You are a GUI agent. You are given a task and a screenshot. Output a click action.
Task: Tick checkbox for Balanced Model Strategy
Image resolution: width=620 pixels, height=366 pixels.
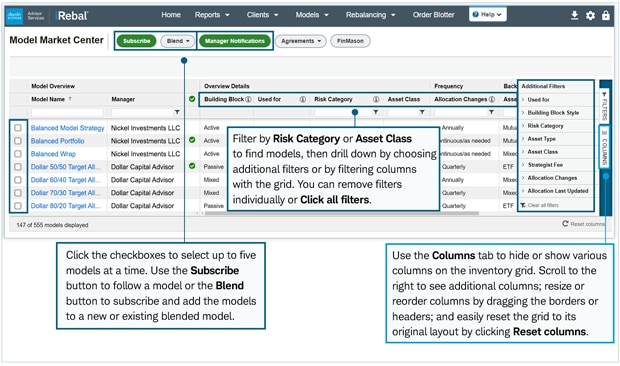coord(18,128)
